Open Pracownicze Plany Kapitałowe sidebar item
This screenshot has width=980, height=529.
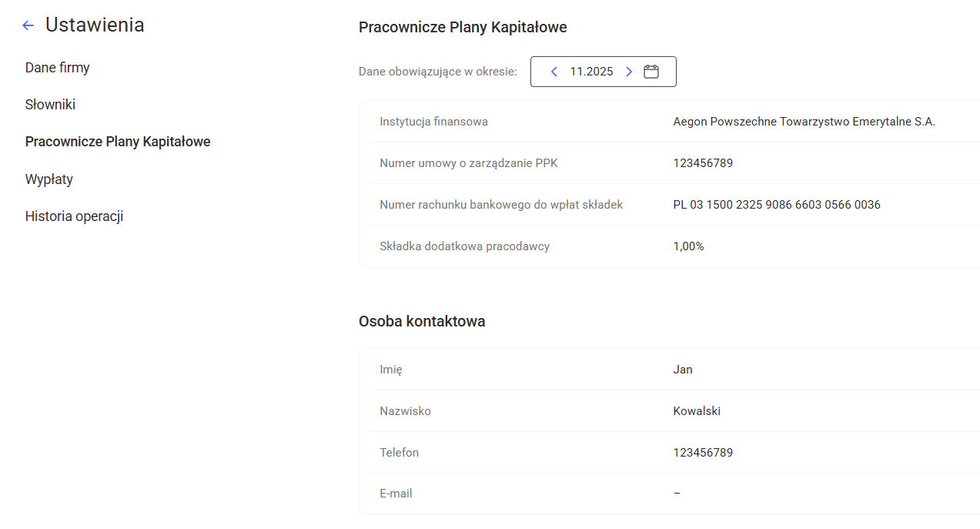tap(118, 142)
